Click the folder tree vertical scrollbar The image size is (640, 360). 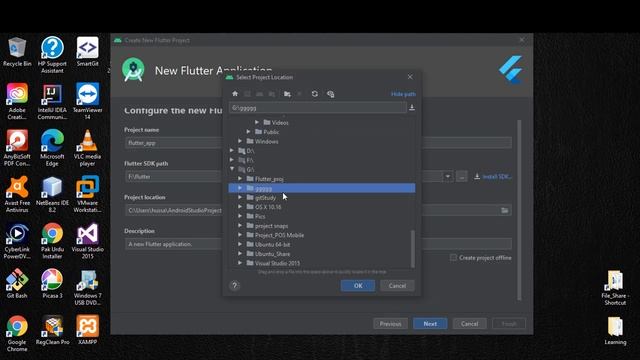(412, 248)
